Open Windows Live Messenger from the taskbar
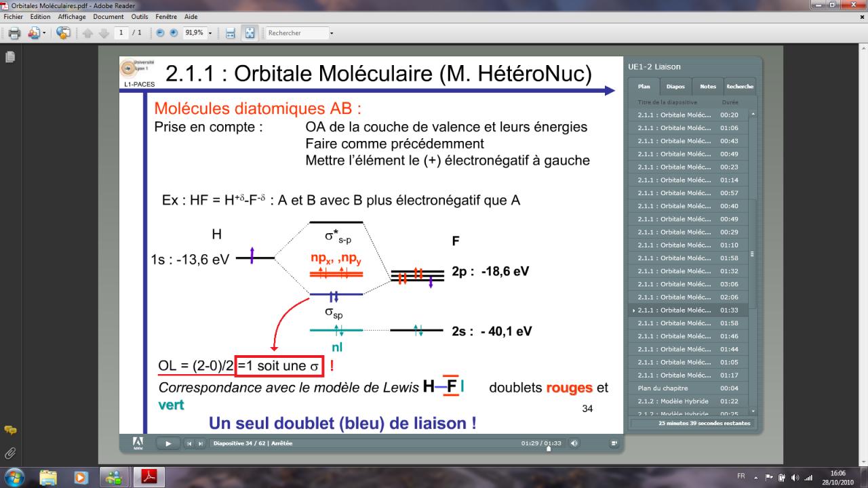Viewport: 868px width, 488px height. [114, 476]
